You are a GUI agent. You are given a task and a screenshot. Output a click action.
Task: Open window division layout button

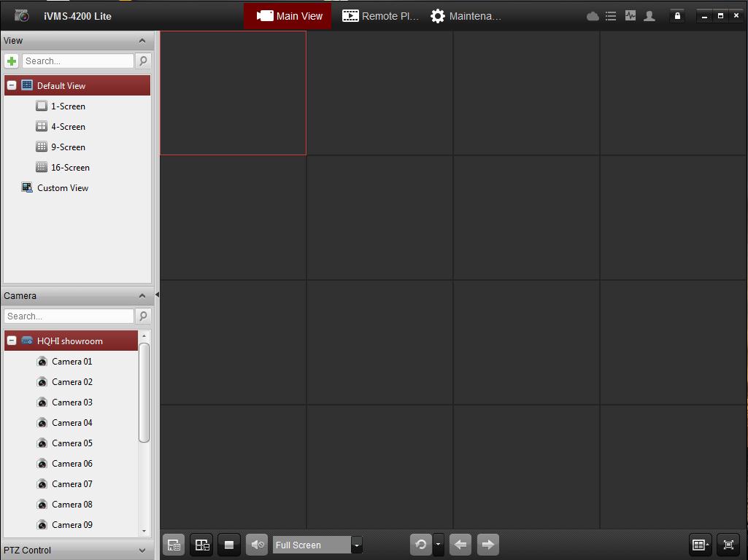(700, 545)
